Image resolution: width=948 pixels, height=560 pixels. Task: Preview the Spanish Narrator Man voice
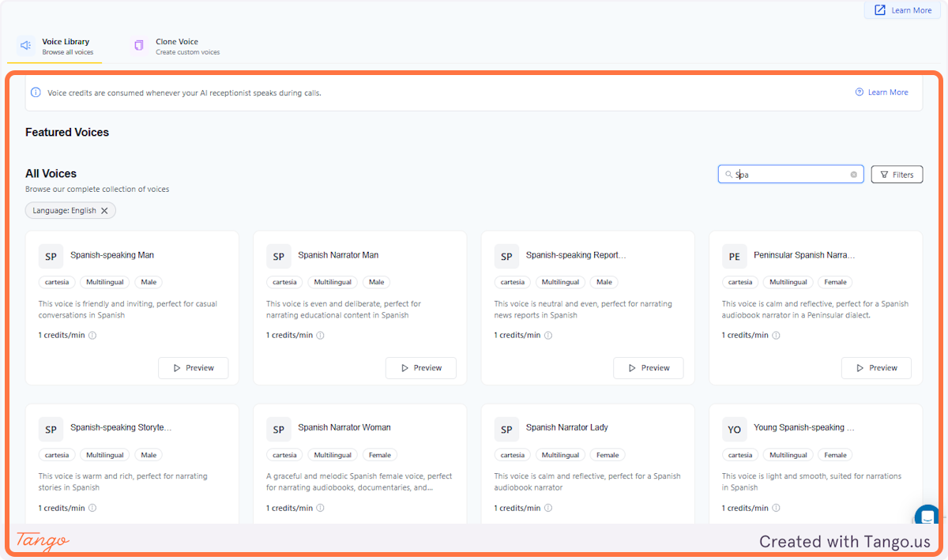pyautogui.click(x=421, y=368)
